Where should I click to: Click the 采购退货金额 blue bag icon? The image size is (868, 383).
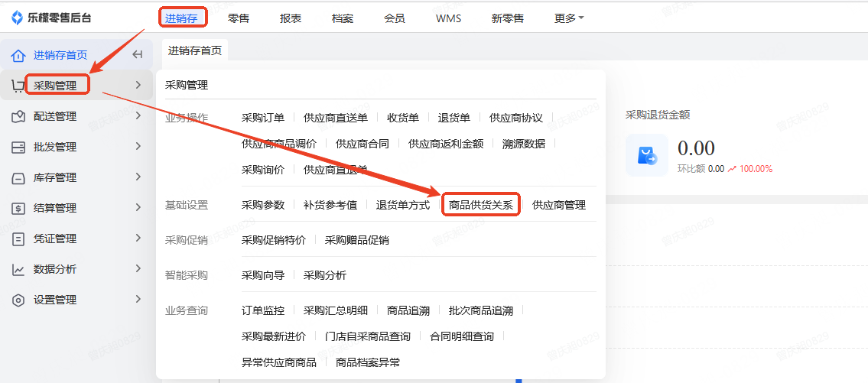(646, 155)
